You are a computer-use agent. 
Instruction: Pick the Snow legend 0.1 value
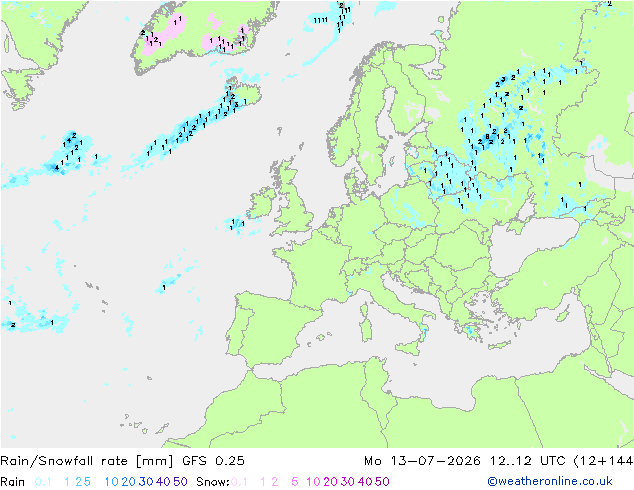pos(239,482)
